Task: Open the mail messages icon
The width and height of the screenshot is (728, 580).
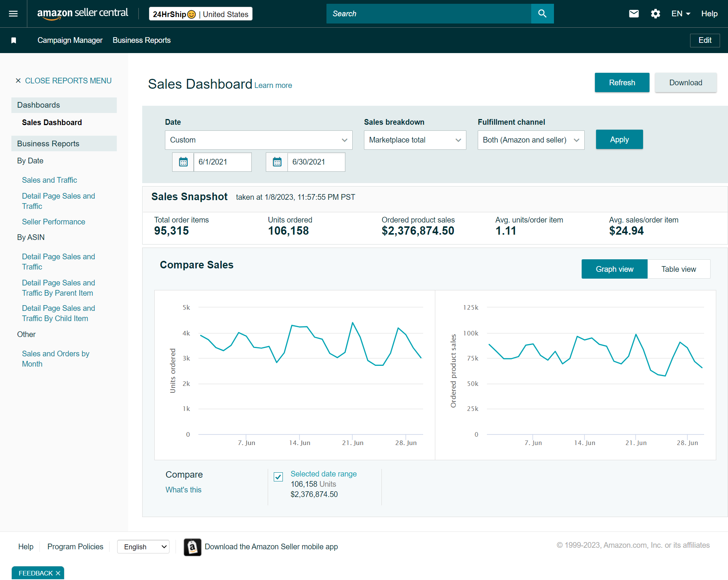Action: tap(634, 14)
